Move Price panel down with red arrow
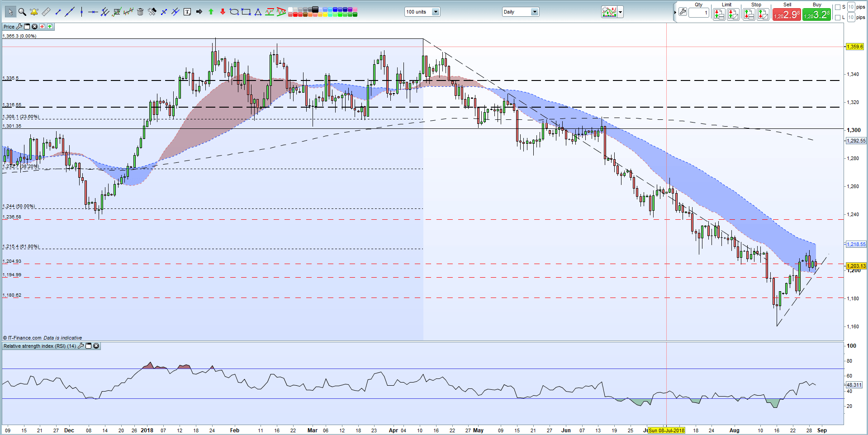This screenshot has height=435, width=868. 42,27
